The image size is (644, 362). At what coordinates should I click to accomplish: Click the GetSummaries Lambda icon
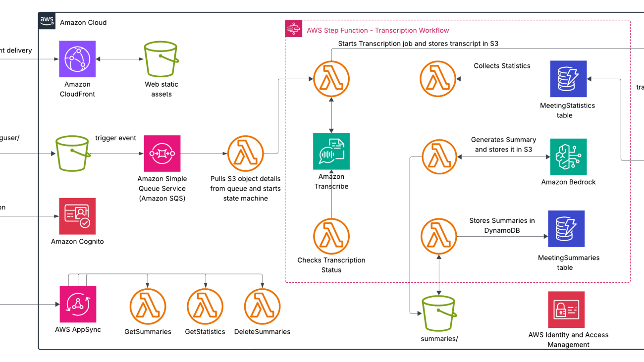click(148, 306)
